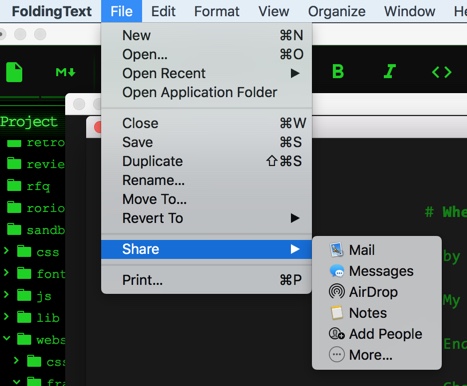Select the css folder name in tree

[48, 252]
